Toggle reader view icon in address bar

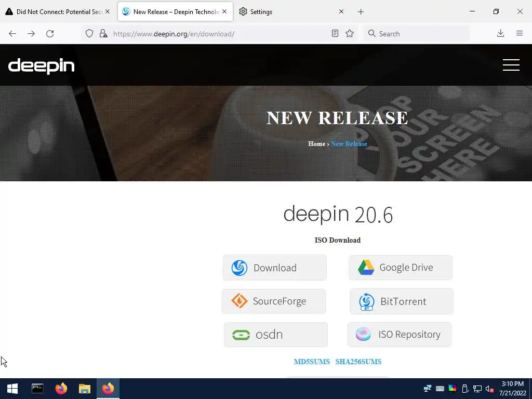335,33
